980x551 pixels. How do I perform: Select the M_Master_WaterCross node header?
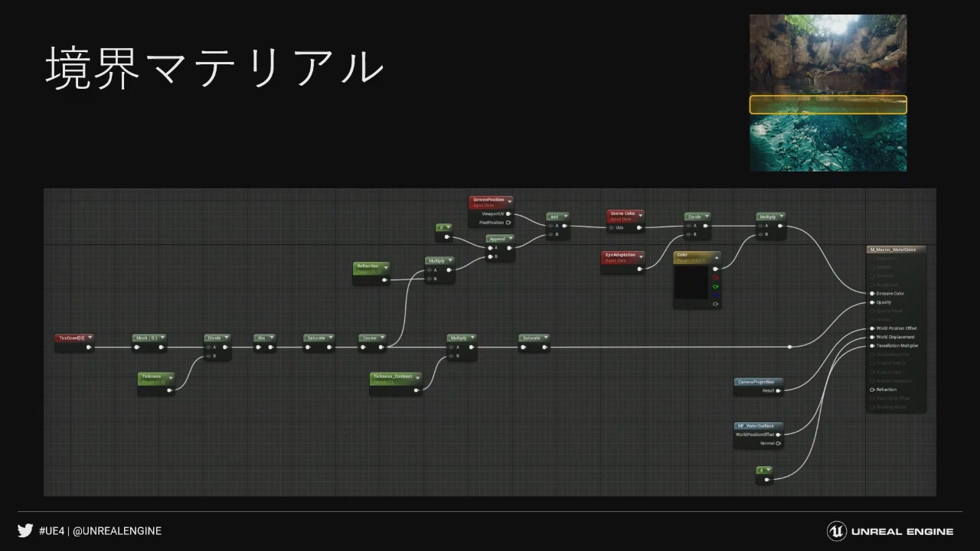click(896, 249)
